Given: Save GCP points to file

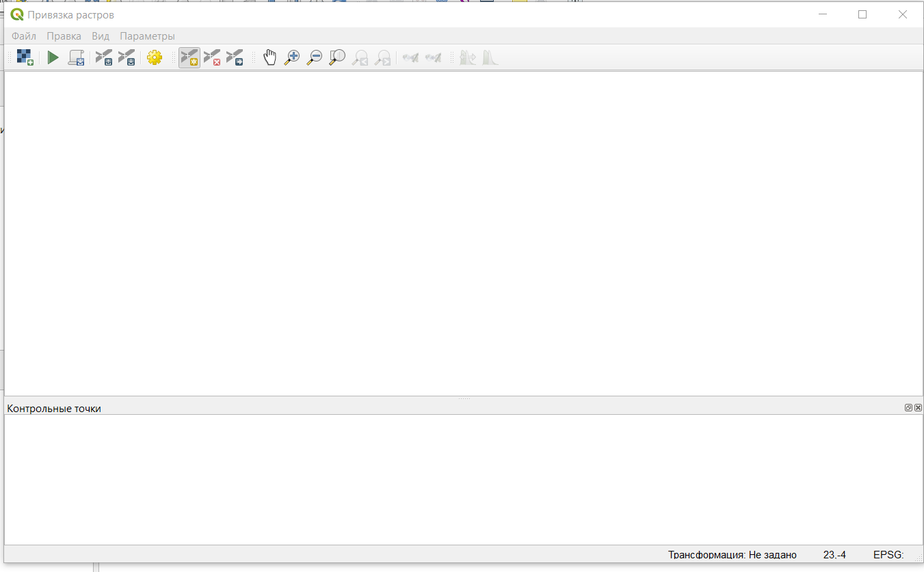Looking at the screenshot, I should coord(127,58).
